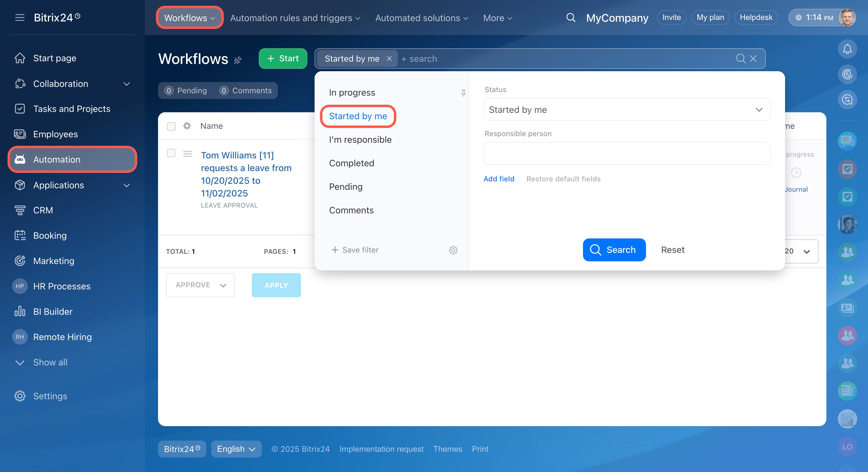
Task: Open the BI Builder sidebar icon
Action: tap(20, 311)
